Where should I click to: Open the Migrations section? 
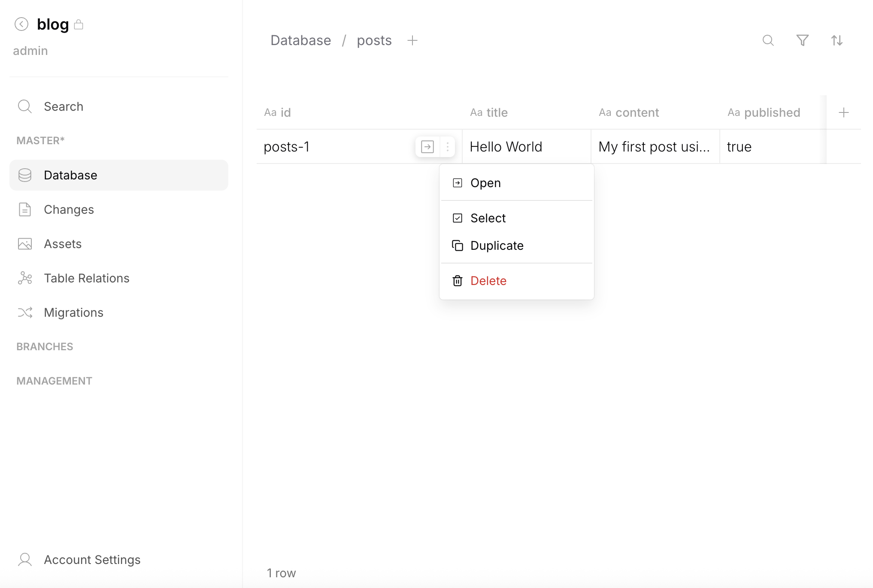[x=73, y=312]
